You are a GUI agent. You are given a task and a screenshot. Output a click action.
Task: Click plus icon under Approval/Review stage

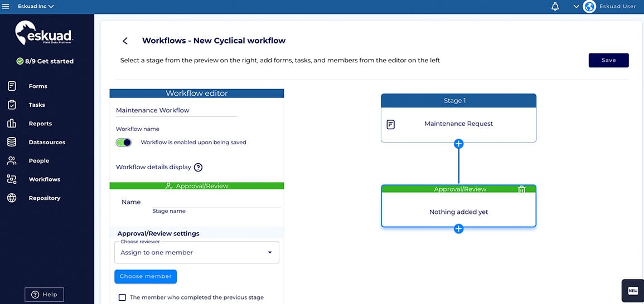pos(458,228)
